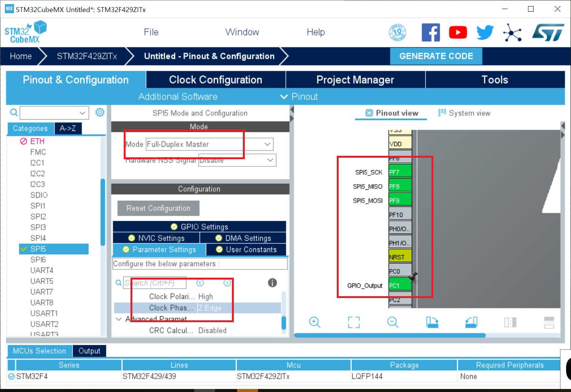The height and width of the screenshot is (392, 571).
Task: Click the GENERATE CODE button
Action: point(436,56)
